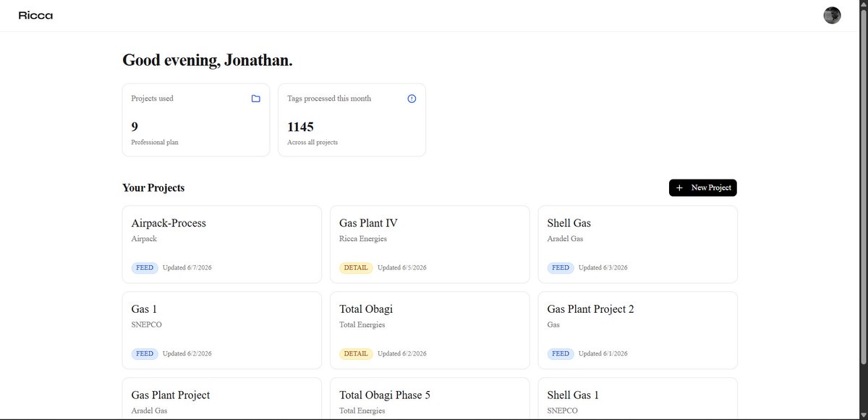Click the 'Good evening, Jonathan.' heading
This screenshot has width=868, height=420.
click(208, 61)
